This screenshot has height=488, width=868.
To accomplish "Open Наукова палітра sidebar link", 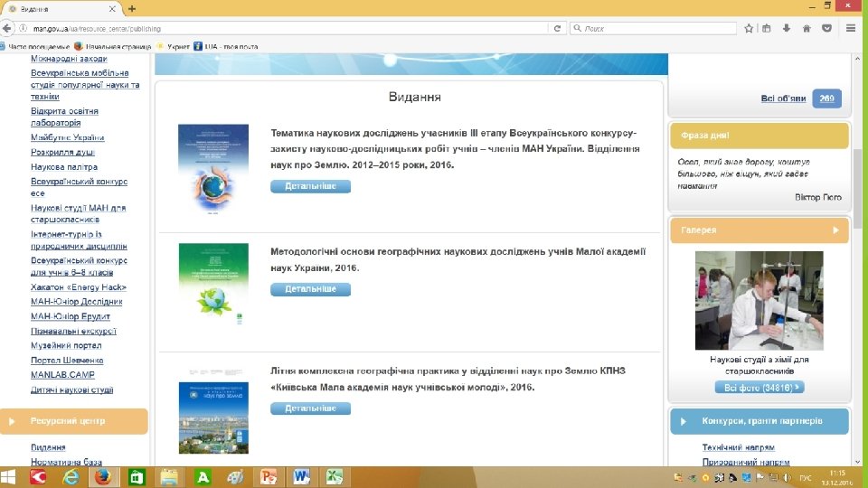I will (63, 166).
